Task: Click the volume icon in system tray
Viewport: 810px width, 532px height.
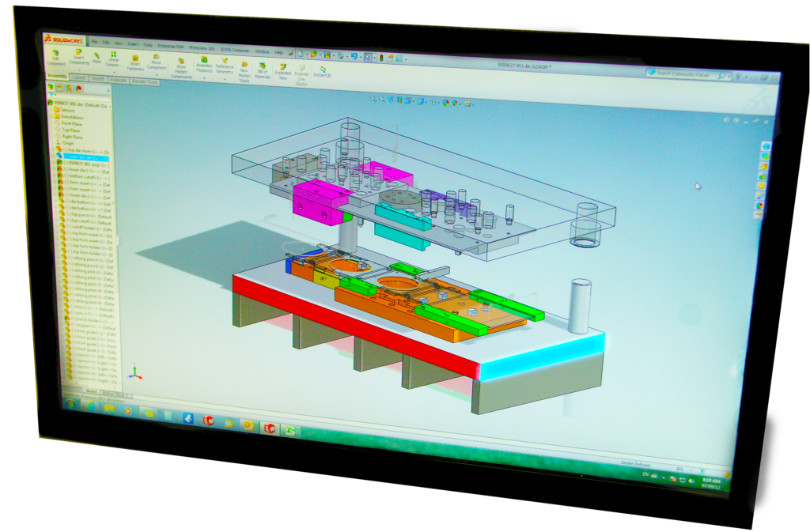Action: coord(691,481)
